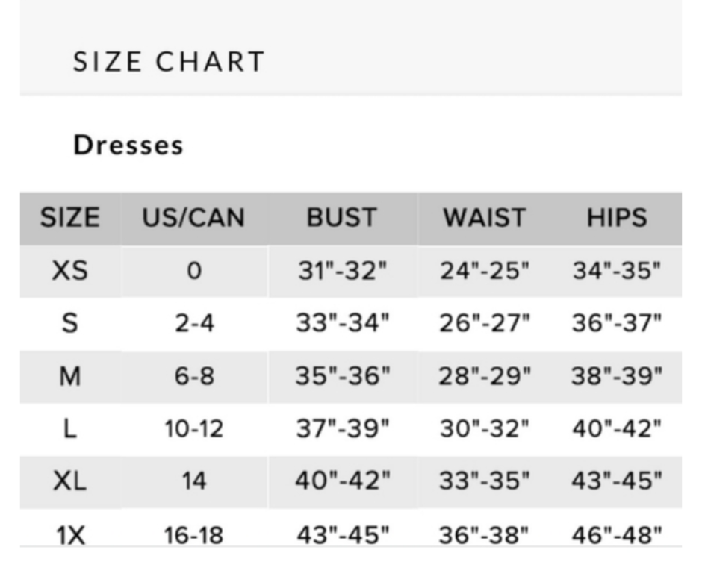Click the XL size row label
Screen dimensions: 702x588
[x=69, y=481]
